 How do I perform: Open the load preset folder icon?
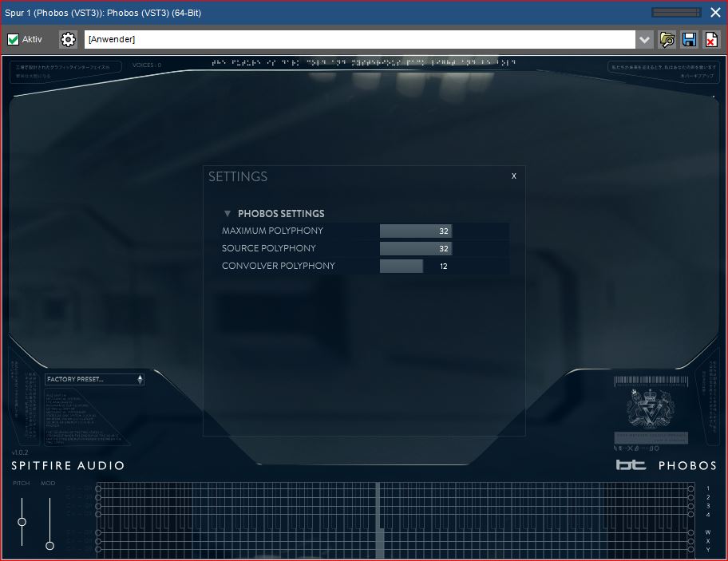[667, 39]
